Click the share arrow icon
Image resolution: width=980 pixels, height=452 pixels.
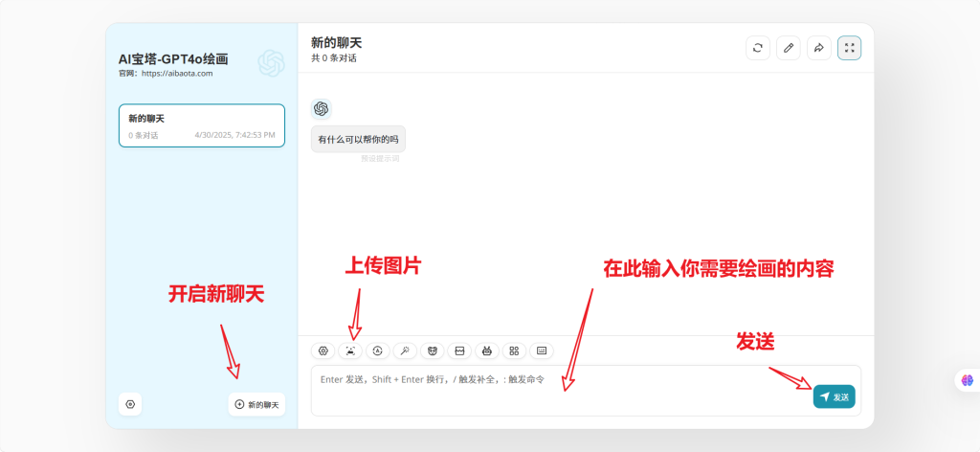click(818, 48)
